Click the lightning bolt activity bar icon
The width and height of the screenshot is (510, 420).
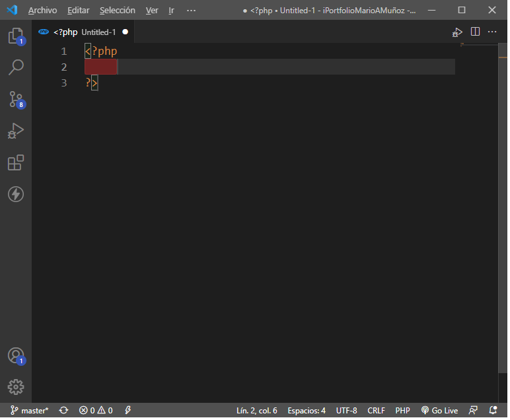[16, 194]
